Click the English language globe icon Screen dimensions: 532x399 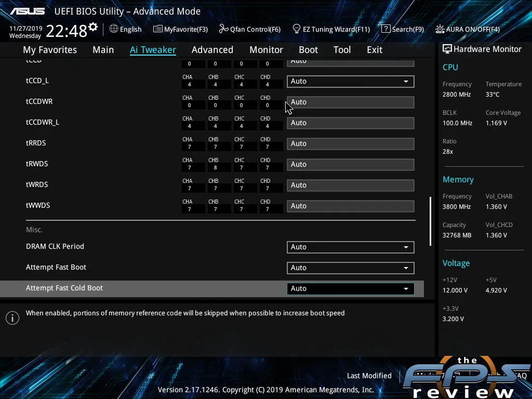(x=114, y=29)
